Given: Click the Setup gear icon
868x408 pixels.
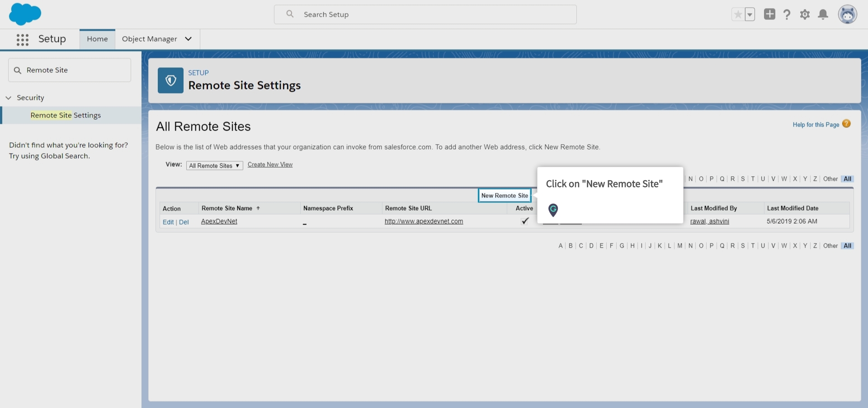Looking at the screenshot, I should (805, 14).
